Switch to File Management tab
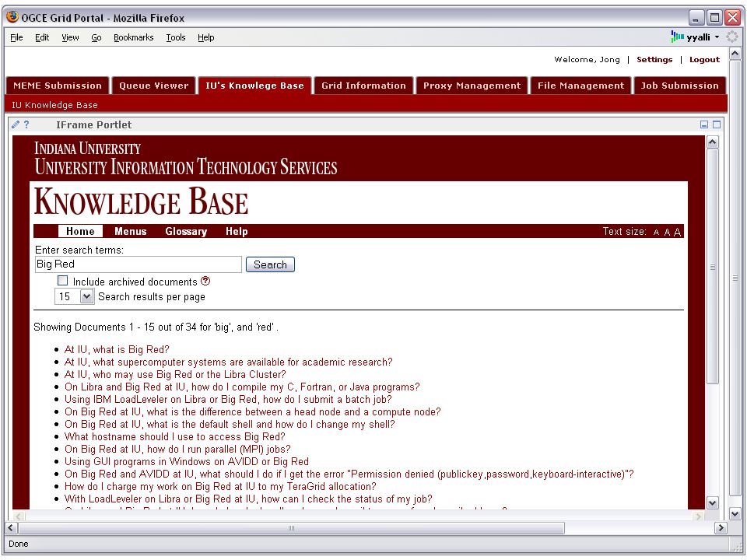747x560 pixels. [580, 86]
